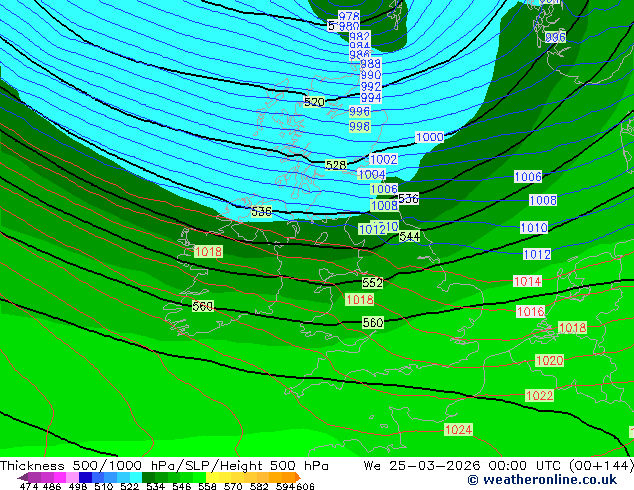
Task: Click the 522 legend value
Action: [x=129, y=486]
